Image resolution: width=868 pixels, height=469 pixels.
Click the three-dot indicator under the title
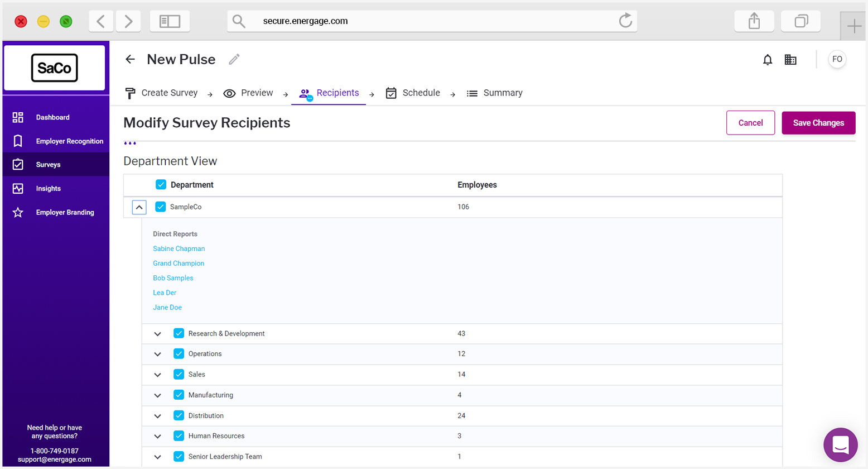[x=130, y=143]
